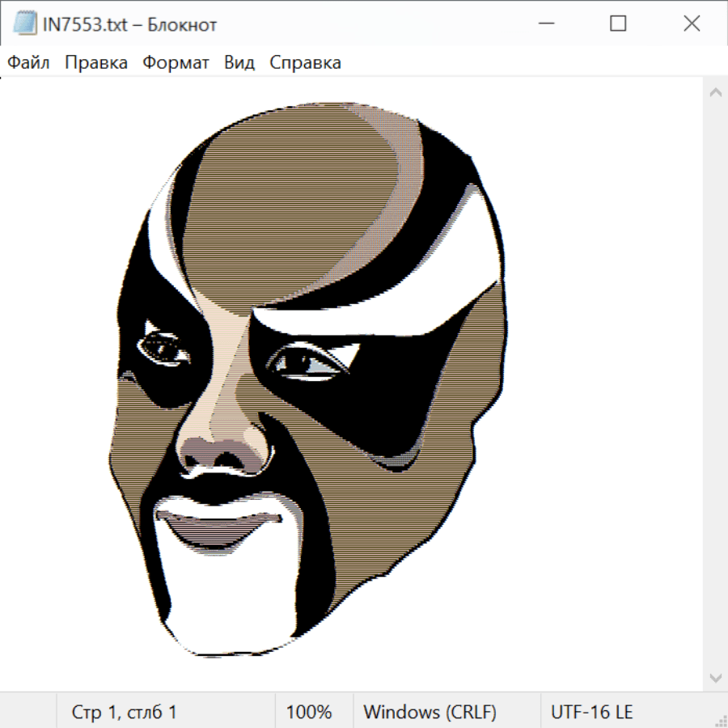Close the IN7553.txt Notepad window

(x=692, y=24)
